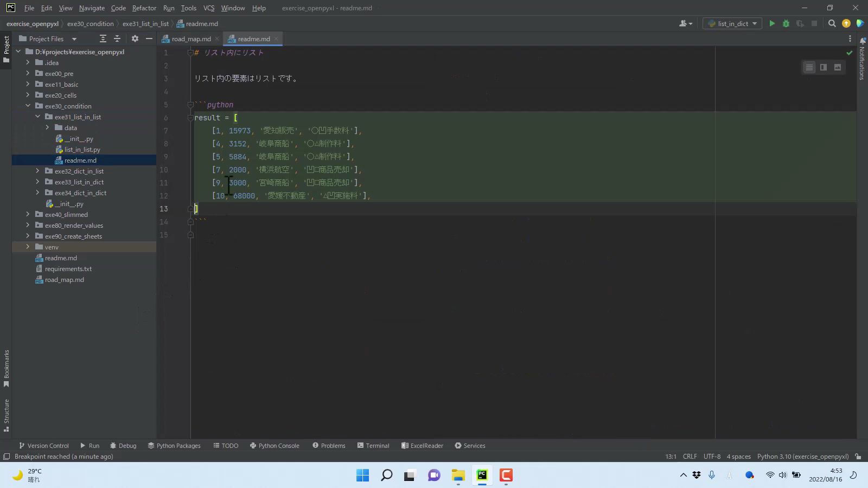Collapse all in Project tree
This screenshot has width=868, height=488.
[x=117, y=38]
